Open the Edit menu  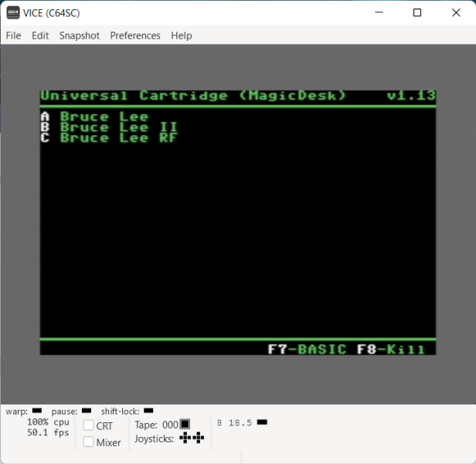[40, 36]
